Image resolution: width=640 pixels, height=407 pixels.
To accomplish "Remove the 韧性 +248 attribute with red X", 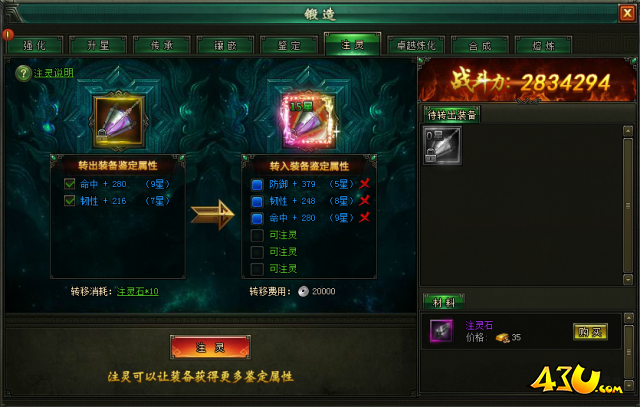I will tap(364, 200).
